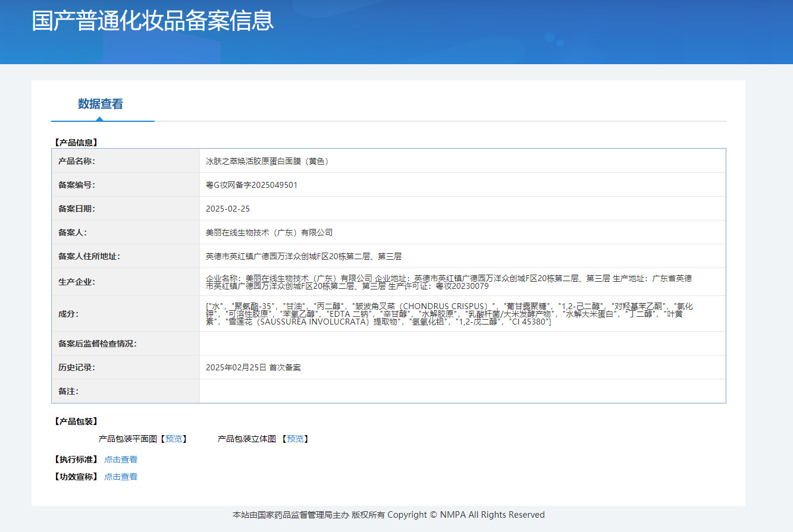Click the 【产品包装】 section heading
Viewport: 793px width, 532px height.
(x=75, y=421)
